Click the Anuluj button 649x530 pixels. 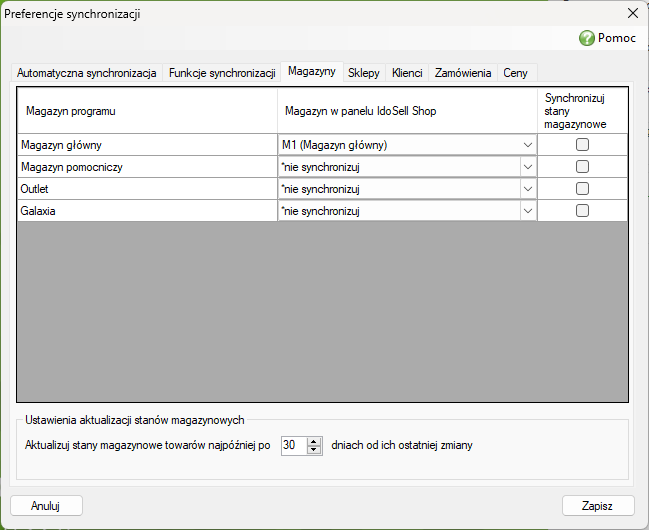coord(46,506)
